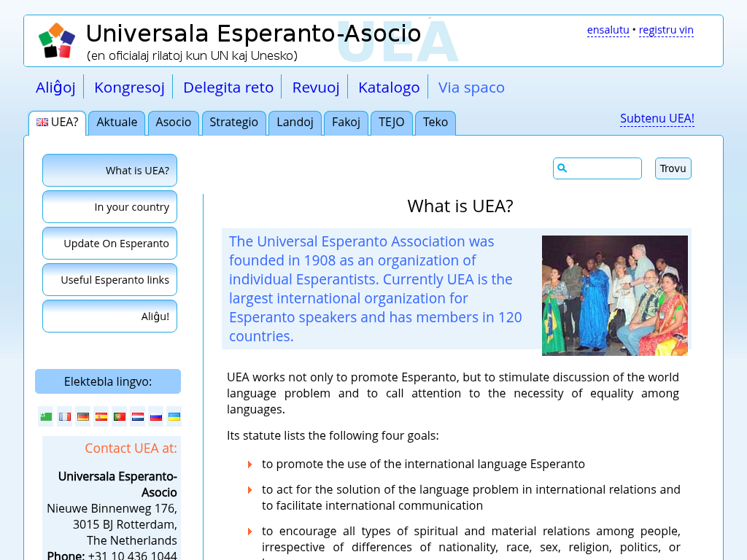This screenshot has height=560, width=747.
Task: Focus the search text field
Action: (604, 168)
